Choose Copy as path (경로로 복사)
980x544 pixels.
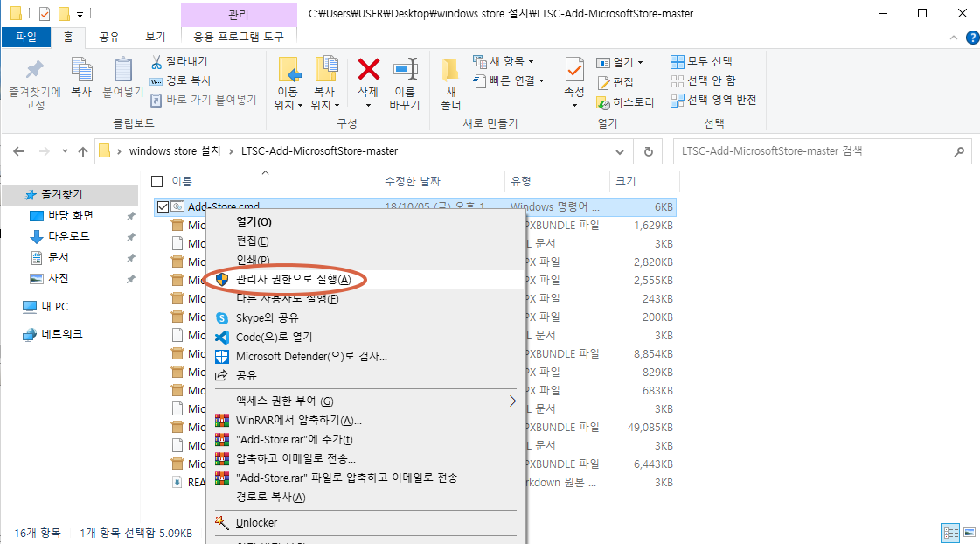pyautogui.click(x=365, y=497)
